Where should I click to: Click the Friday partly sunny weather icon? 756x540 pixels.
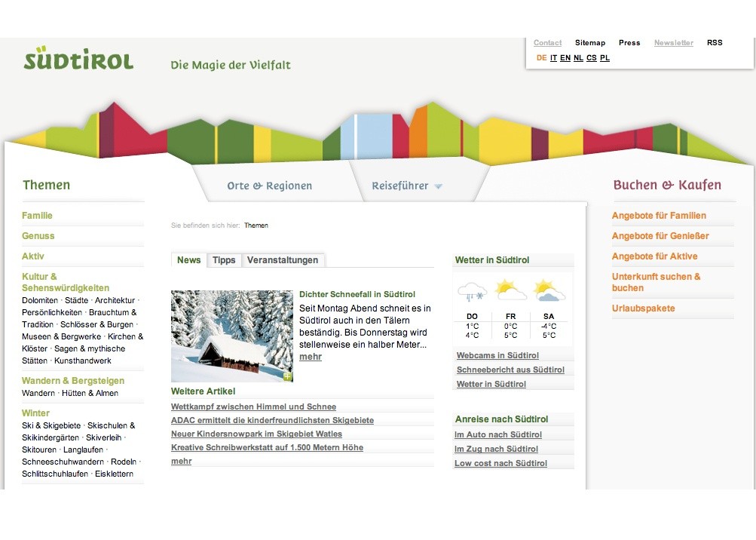[x=511, y=290]
